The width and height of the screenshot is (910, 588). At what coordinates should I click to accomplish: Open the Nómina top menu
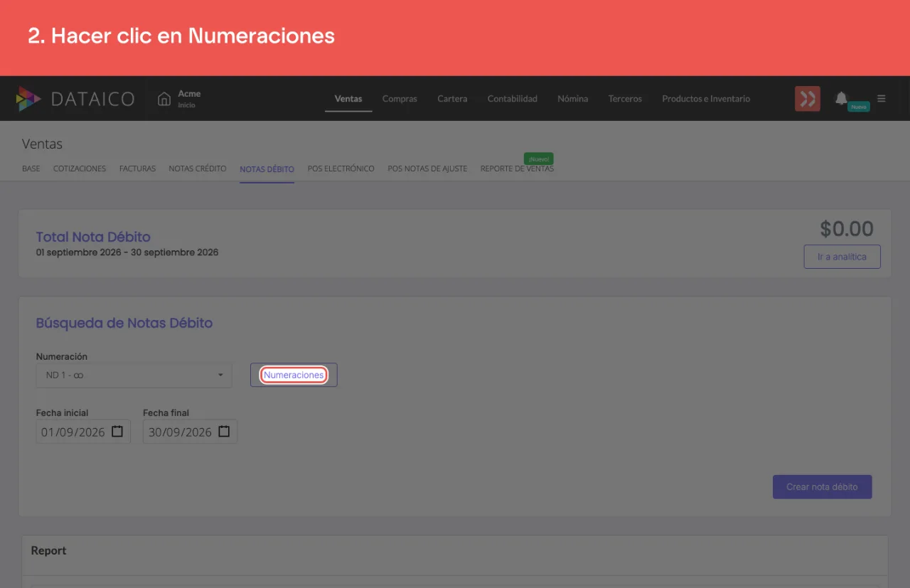pos(573,99)
